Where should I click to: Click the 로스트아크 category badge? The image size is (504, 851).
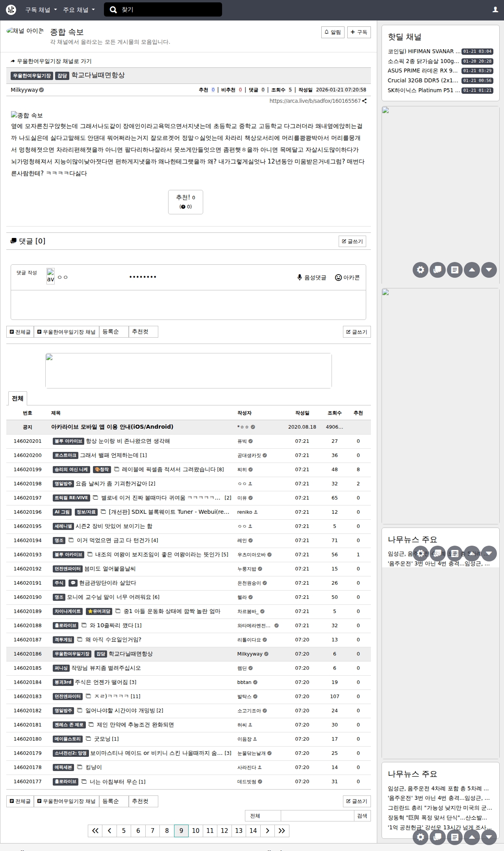point(65,455)
